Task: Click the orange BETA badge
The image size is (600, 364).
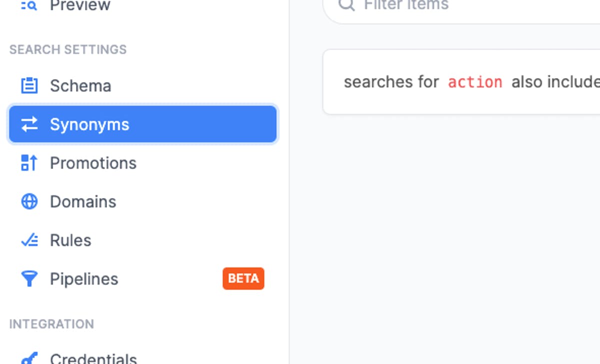Action: point(243,278)
